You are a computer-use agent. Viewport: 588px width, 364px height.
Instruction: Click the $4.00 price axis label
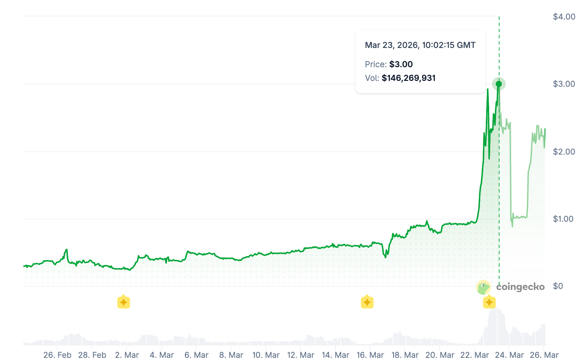coord(564,17)
